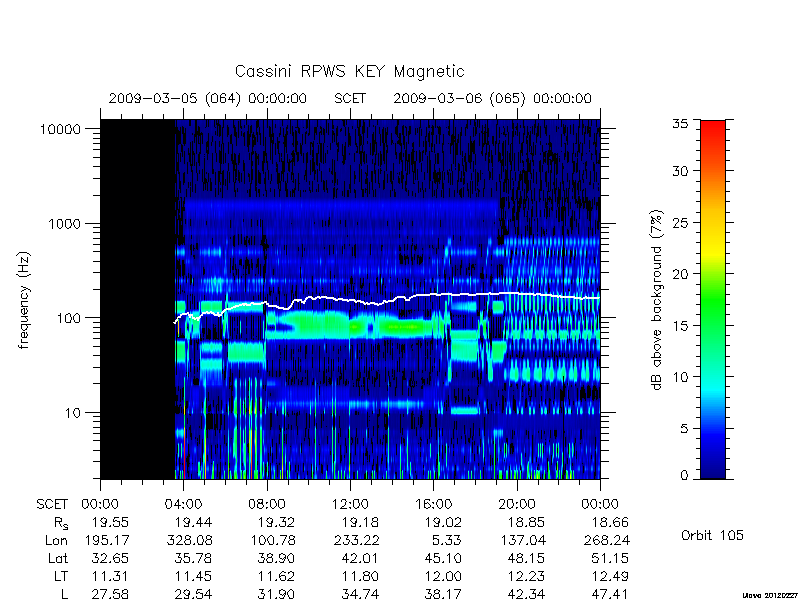Click the 30 value on color scale

pyautogui.click(x=680, y=171)
